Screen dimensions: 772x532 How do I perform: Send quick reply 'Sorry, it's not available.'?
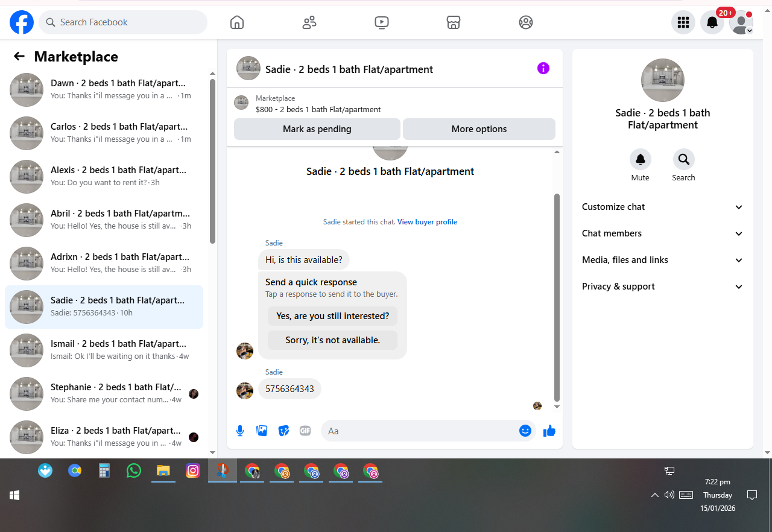[332, 340]
